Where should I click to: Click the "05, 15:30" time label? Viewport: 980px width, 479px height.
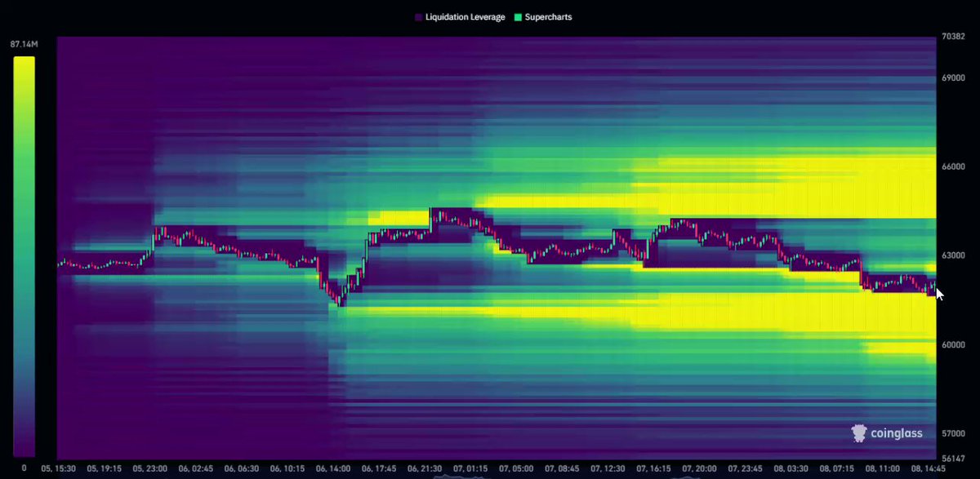[57, 469]
